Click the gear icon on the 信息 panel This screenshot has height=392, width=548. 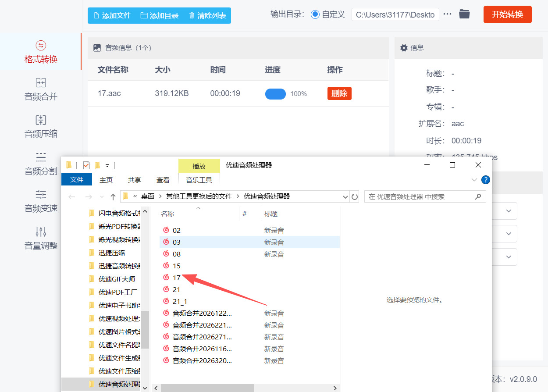coord(405,47)
